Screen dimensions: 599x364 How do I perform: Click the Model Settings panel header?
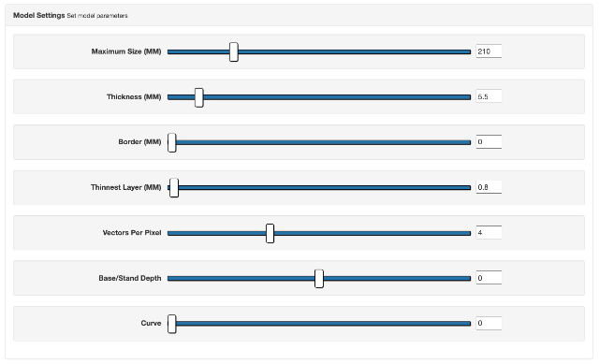(299, 15)
